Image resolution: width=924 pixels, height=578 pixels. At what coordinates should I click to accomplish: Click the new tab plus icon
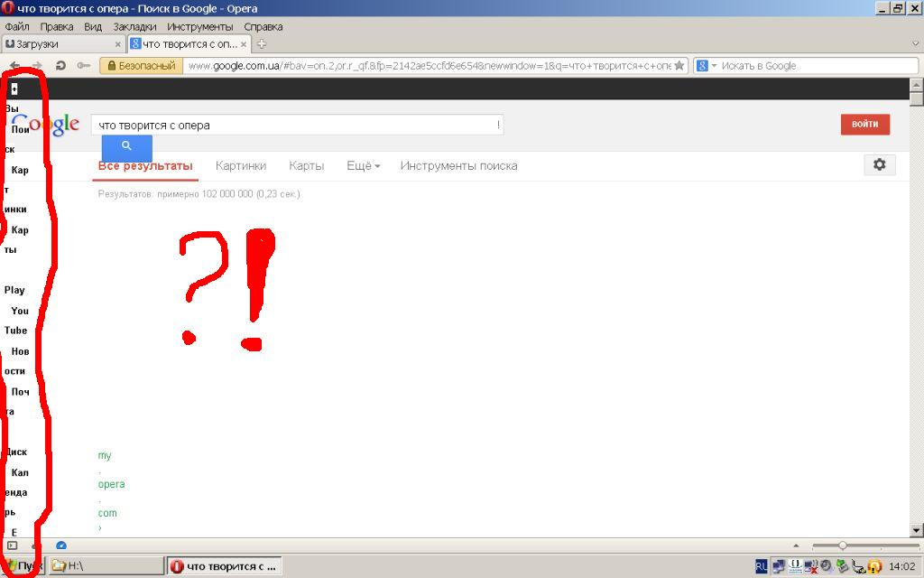[x=262, y=43]
